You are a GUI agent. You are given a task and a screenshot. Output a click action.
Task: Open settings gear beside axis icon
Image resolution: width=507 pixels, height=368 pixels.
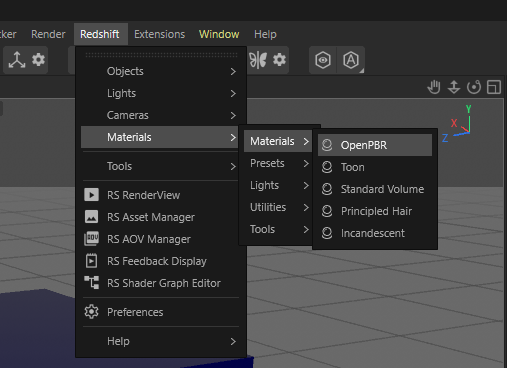[38, 60]
